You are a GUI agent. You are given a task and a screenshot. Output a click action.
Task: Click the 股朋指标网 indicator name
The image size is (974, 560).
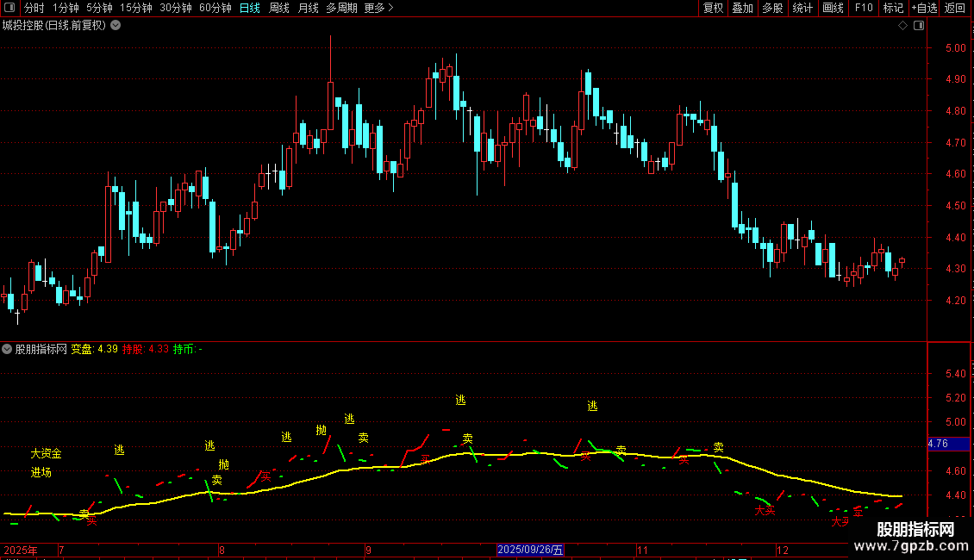41,349
